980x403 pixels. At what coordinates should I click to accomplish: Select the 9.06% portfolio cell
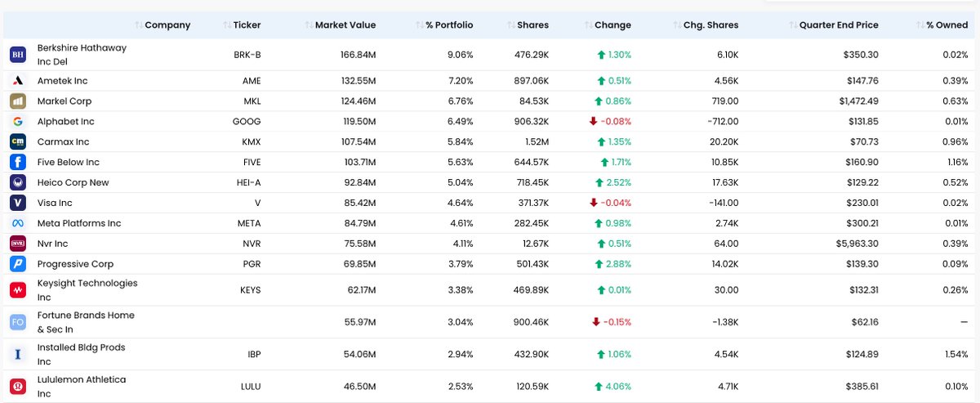click(x=461, y=55)
